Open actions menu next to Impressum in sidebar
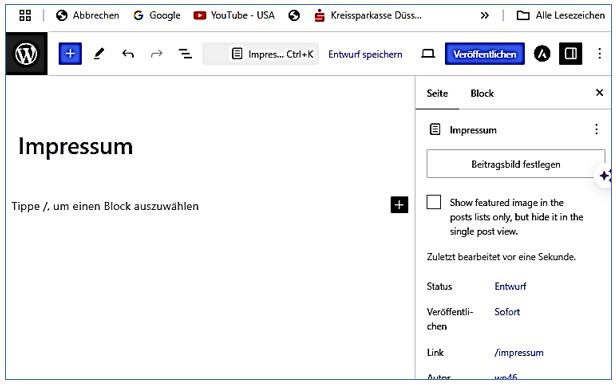The image size is (616, 384). [x=596, y=129]
